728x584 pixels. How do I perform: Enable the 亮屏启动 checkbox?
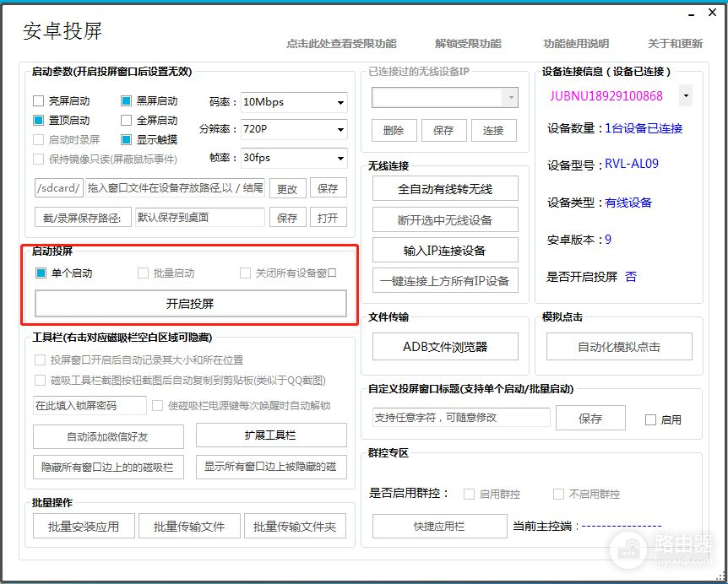[39, 101]
